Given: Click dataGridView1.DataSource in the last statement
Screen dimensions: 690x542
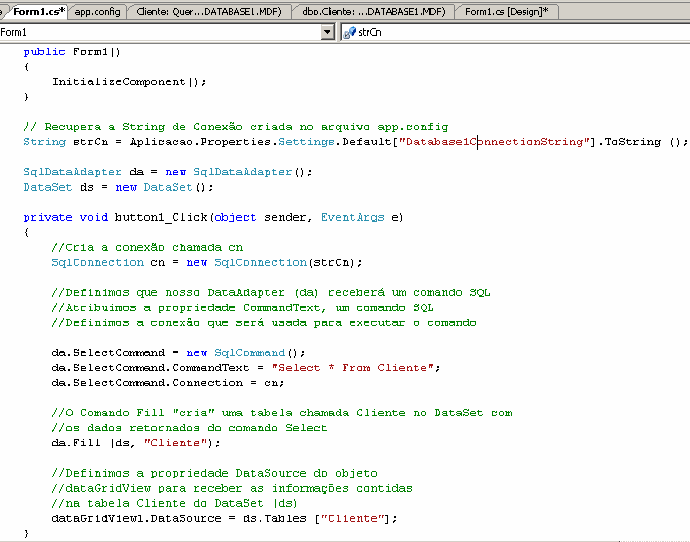Looking at the screenshot, I should [x=129, y=518].
